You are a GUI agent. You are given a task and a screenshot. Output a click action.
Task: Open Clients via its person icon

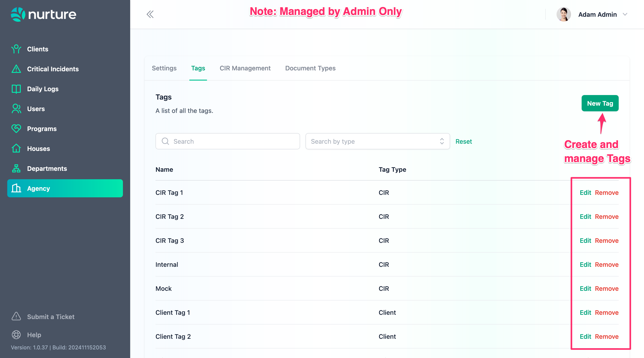point(16,49)
